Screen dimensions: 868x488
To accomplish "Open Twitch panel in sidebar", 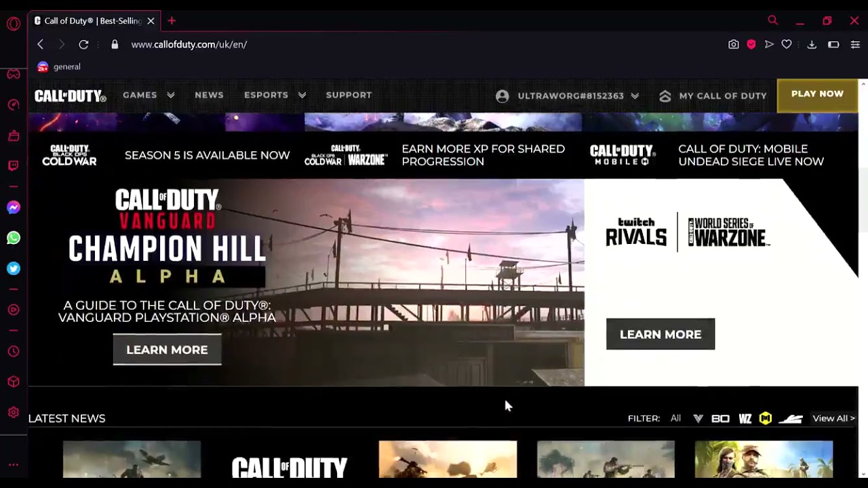I will pos(14,166).
